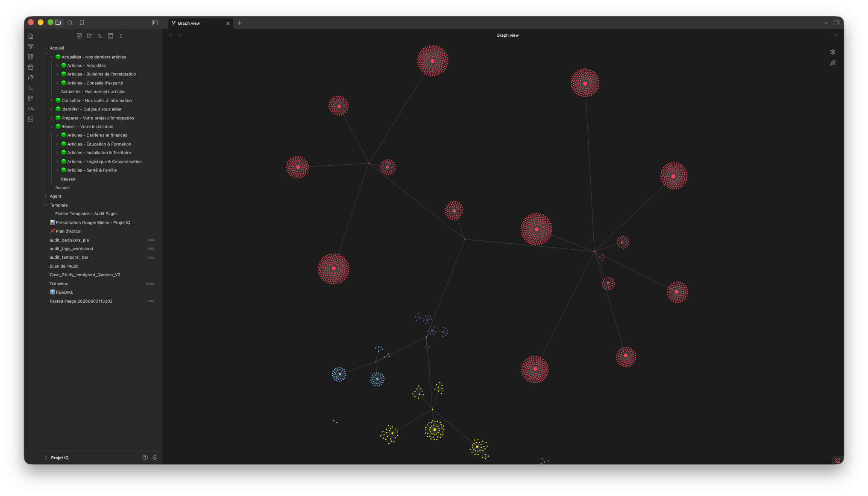This screenshot has height=496, width=868.
Task: Create a new canvas from the ribbon
Action: [x=31, y=57]
